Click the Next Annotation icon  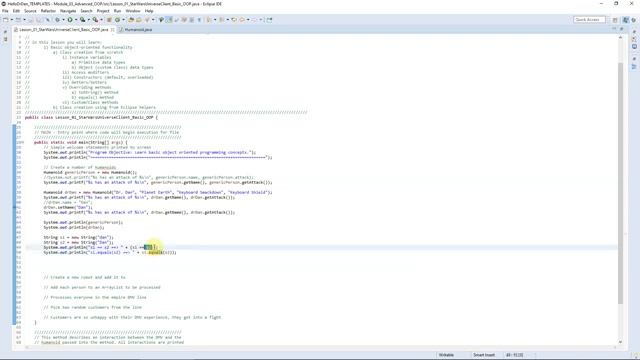(x=209, y=20)
